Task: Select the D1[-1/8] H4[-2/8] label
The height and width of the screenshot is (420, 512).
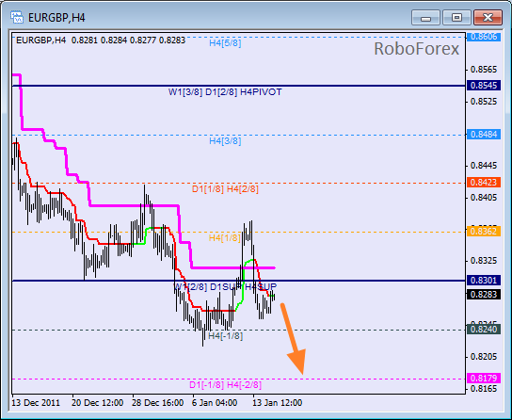Action: pyautogui.click(x=226, y=385)
